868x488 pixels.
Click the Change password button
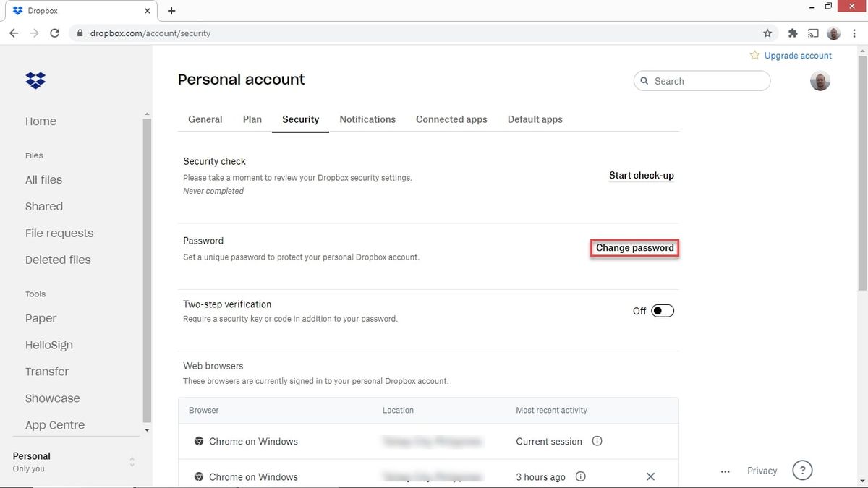[x=634, y=247]
